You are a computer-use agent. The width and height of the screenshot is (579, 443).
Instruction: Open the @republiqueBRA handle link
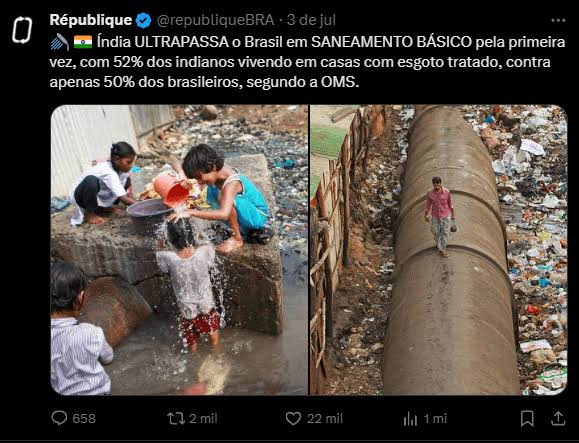point(216,20)
